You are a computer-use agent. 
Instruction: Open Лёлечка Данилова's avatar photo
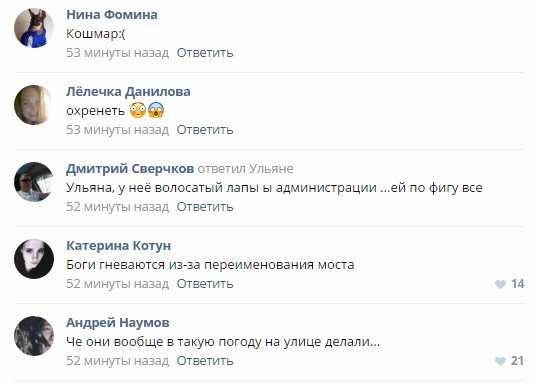click(34, 105)
